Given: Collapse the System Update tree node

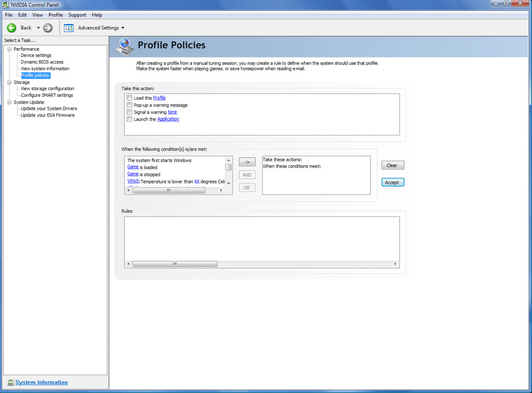Looking at the screenshot, I should 10,102.
